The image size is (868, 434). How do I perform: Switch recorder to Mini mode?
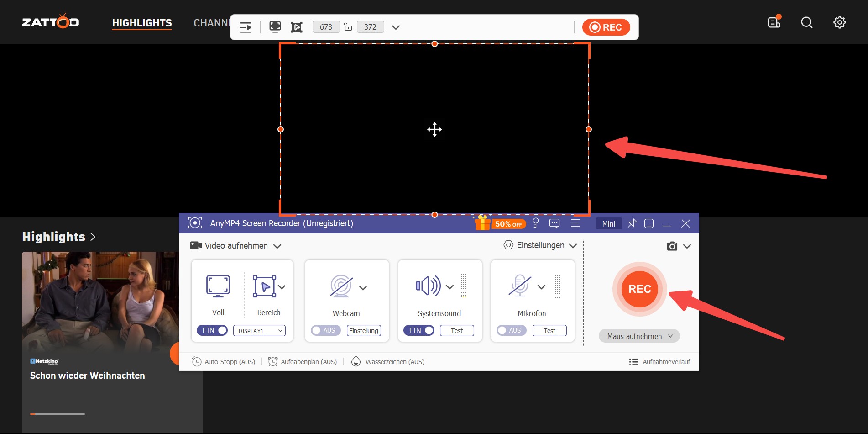point(609,223)
